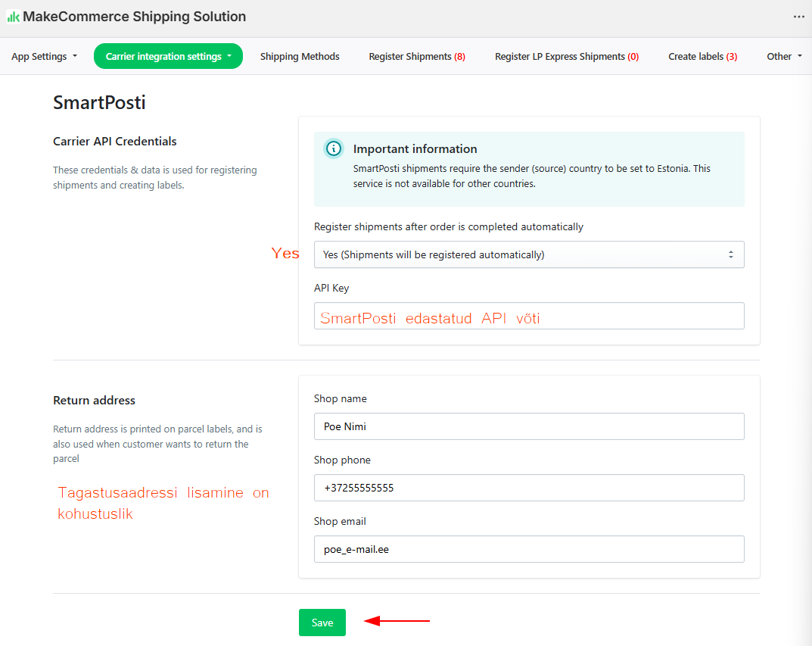Click the Carrier API Credentials heading

(114, 142)
